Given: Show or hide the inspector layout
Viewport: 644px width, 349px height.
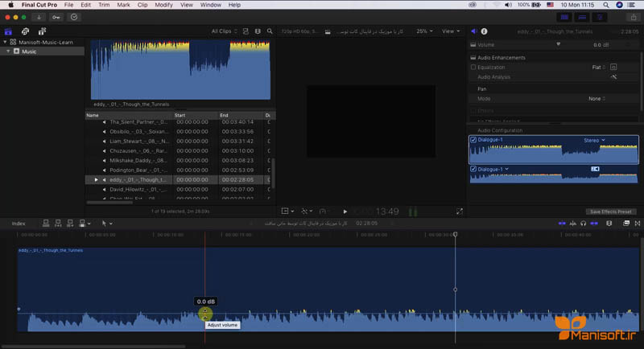Looking at the screenshot, I should (600, 17).
